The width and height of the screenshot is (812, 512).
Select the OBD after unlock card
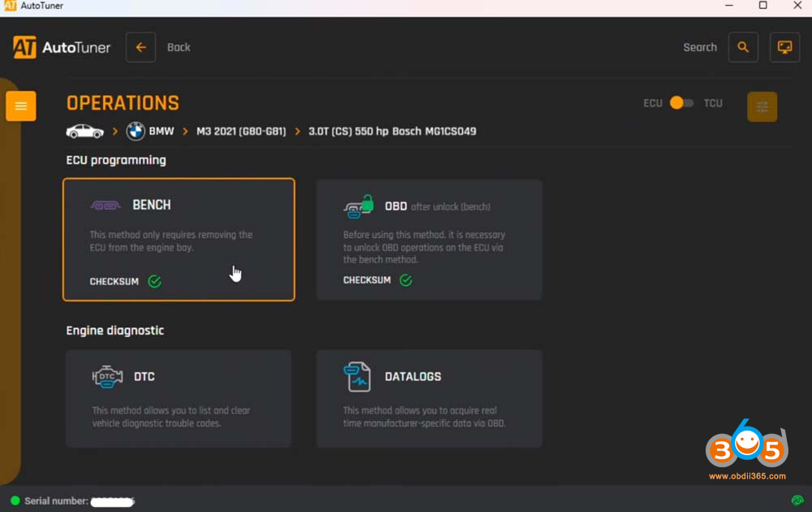tap(429, 240)
